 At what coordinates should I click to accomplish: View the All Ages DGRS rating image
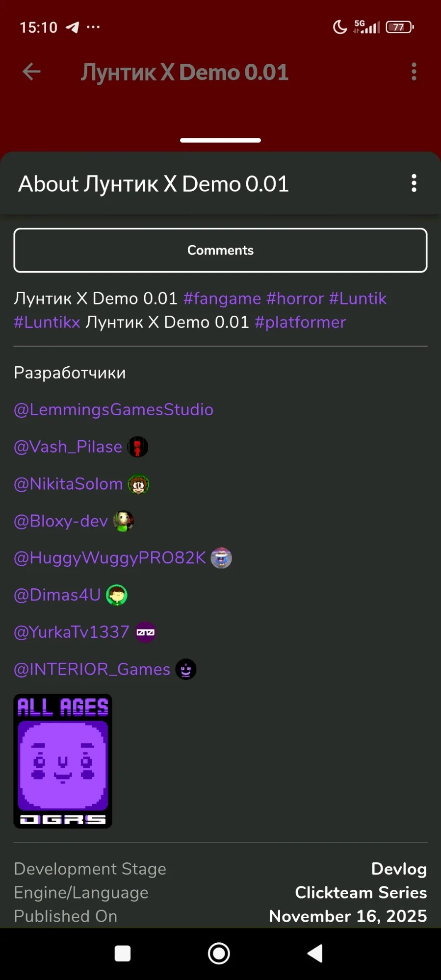click(x=63, y=761)
